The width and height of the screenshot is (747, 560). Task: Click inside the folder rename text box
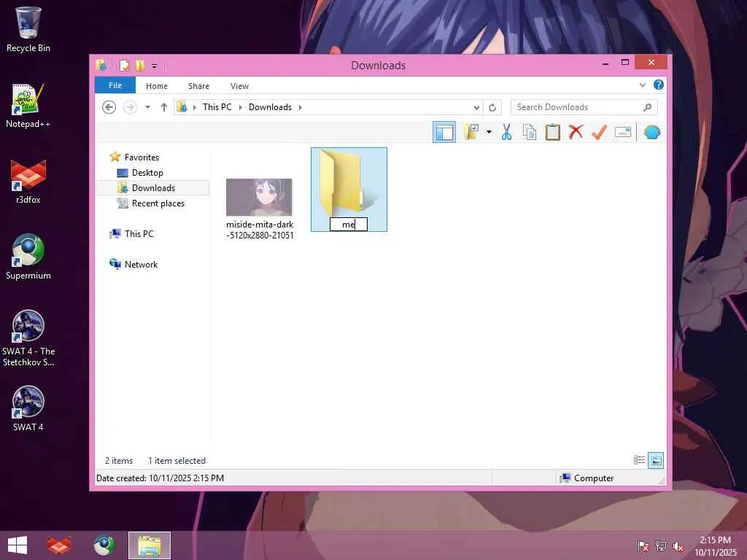pyautogui.click(x=348, y=225)
